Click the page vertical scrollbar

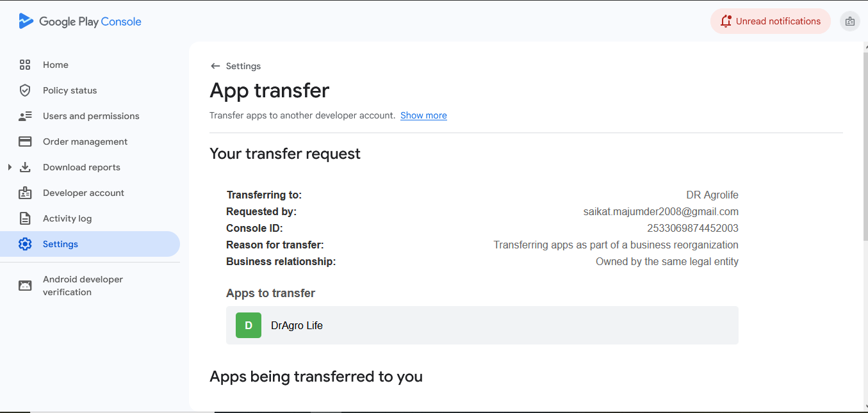coord(864,141)
